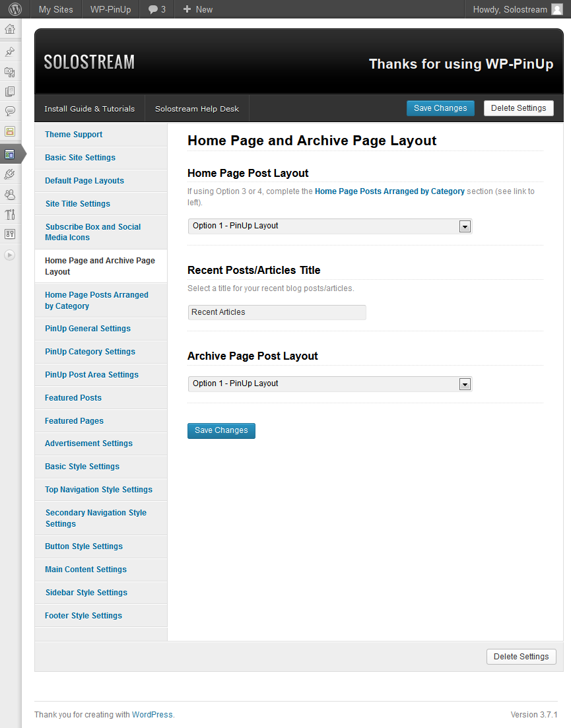Select Secondary Navigation Style Settings section
571x728 pixels.
pyautogui.click(x=101, y=518)
